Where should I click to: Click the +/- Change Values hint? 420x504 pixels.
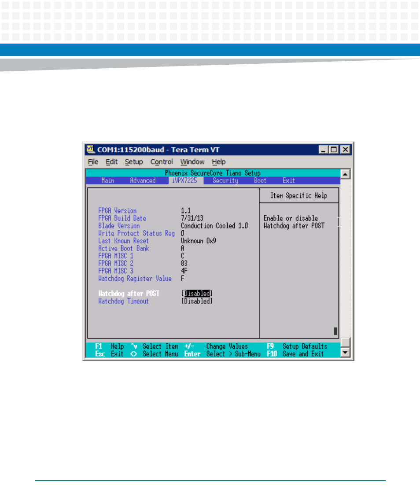[x=216, y=346]
